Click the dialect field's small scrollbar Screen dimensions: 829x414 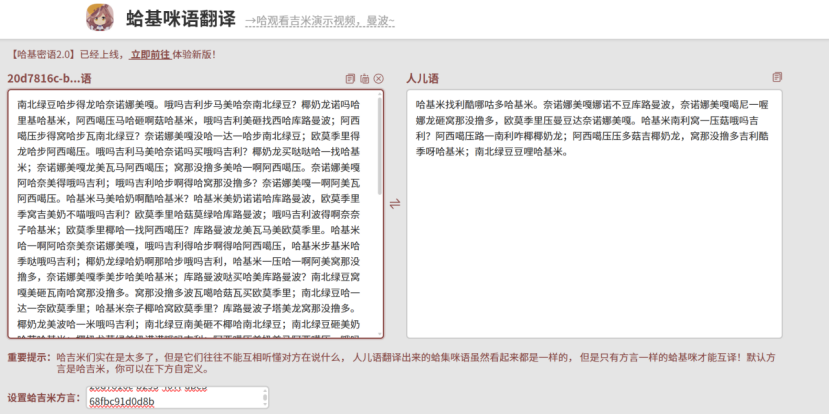click(265, 397)
